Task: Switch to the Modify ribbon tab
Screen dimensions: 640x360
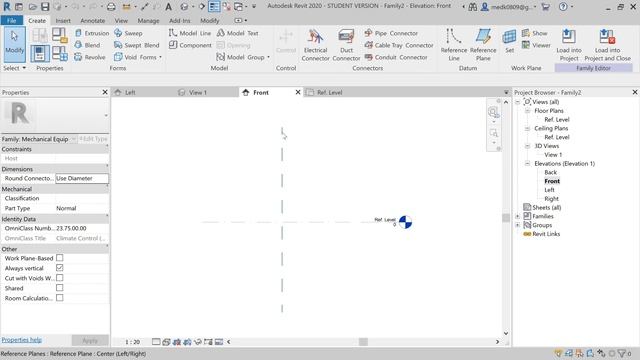Action: tap(209, 20)
